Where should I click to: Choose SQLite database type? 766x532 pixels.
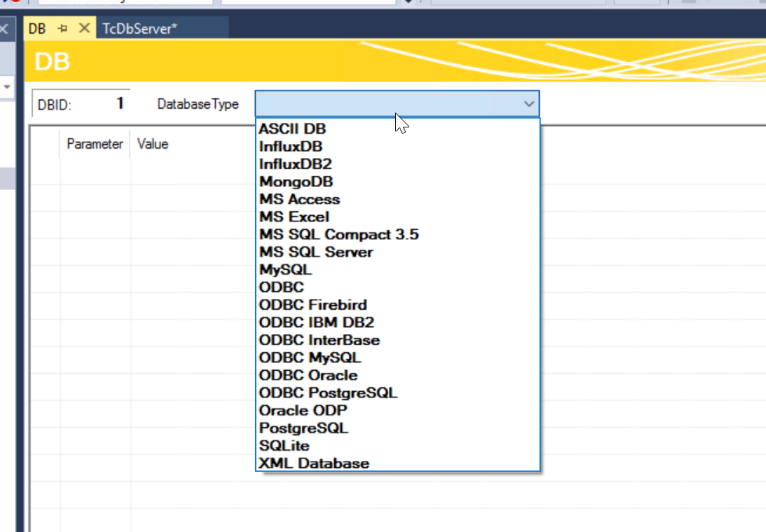coord(397,445)
